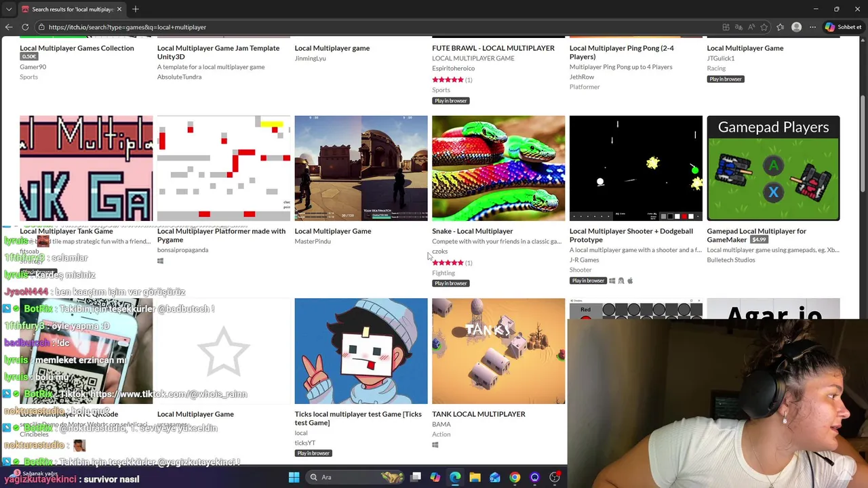868x488 pixels.
Task: Open File Explorer from the taskbar
Action: (x=475, y=477)
